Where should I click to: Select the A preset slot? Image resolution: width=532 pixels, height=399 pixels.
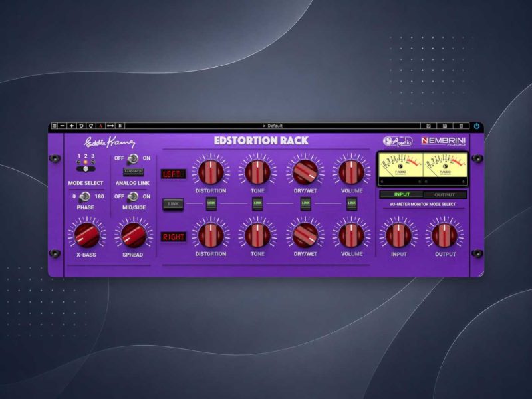coord(101,126)
